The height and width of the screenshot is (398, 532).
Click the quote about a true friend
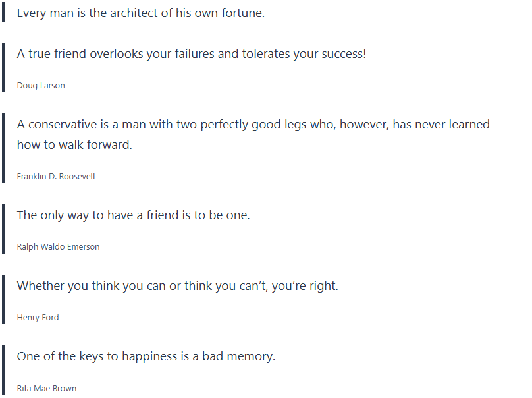pos(191,54)
